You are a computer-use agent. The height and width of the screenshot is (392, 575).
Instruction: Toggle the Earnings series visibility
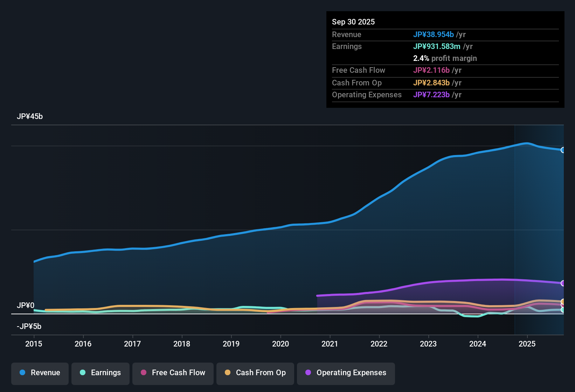(x=100, y=373)
